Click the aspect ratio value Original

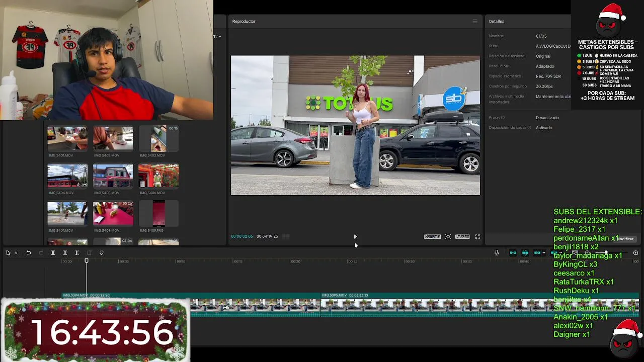click(543, 56)
